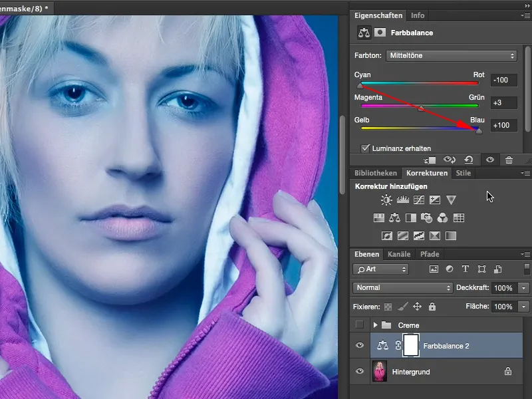532x399 pixels.
Task: Toggle visibility of Farbbalance 2 layer
Action: click(360, 346)
